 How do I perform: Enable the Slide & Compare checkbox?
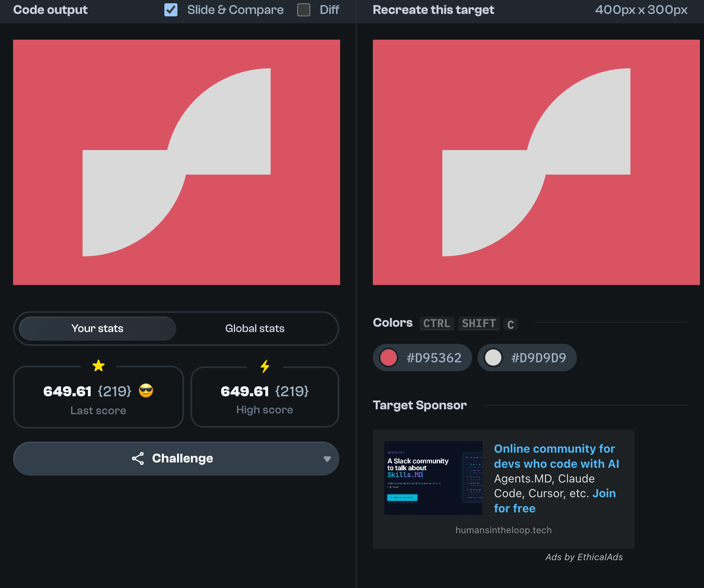[171, 10]
